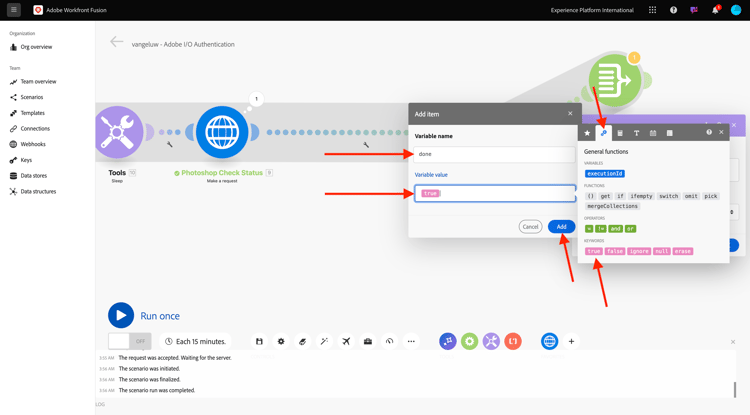
Task: Add a favorite with the plus button
Action: 571,341
